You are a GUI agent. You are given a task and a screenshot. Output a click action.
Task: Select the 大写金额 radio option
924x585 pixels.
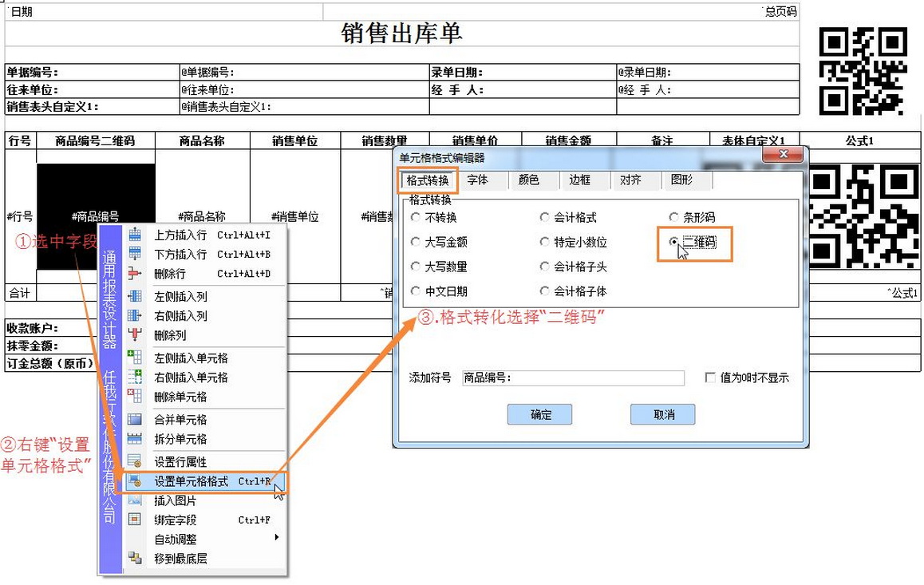[x=415, y=242]
